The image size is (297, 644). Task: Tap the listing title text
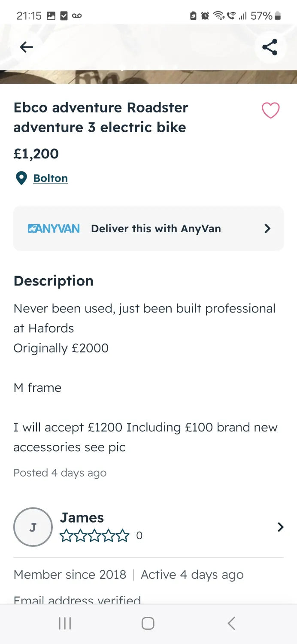click(x=101, y=117)
